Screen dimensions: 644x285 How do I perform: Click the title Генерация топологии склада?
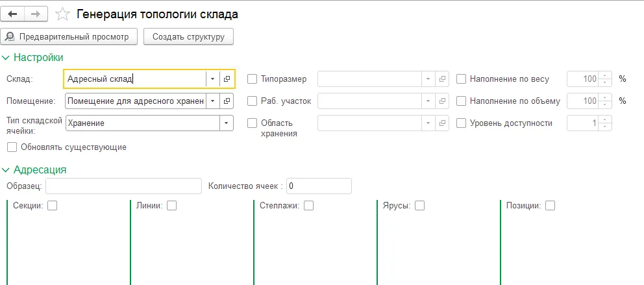[157, 14]
